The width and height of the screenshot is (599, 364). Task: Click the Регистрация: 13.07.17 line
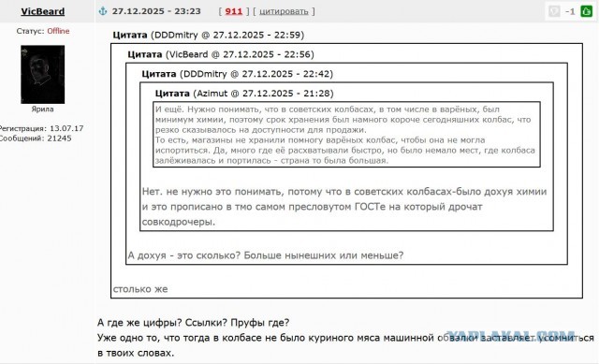click(x=40, y=128)
